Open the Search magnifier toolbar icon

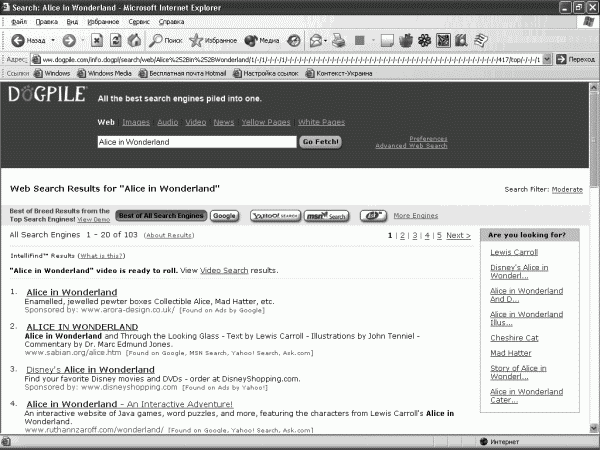tap(155, 40)
